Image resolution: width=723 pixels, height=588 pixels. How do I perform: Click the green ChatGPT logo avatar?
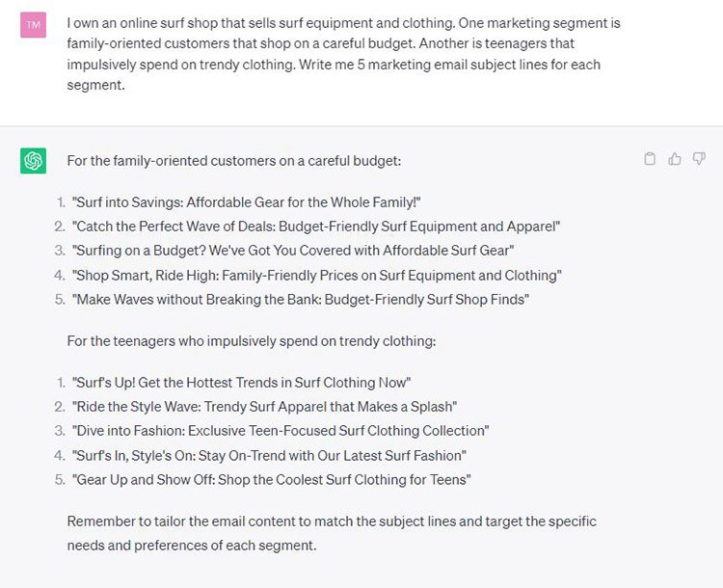[34, 161]
